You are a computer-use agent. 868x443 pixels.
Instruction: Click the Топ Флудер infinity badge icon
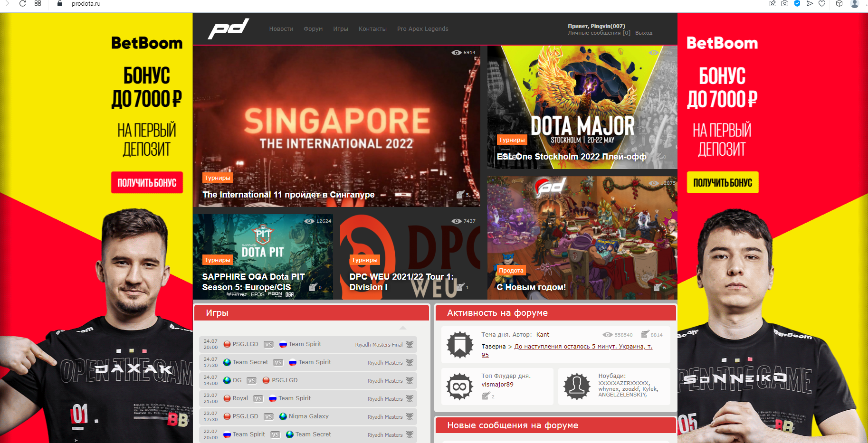point(460,386)
